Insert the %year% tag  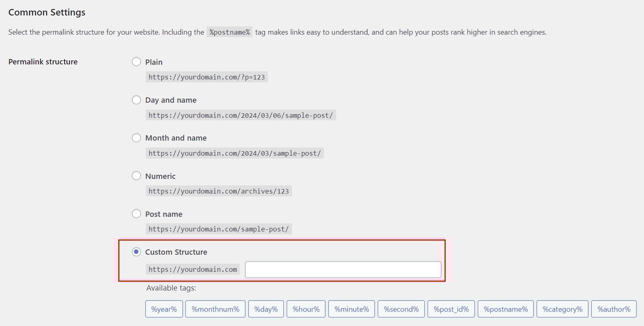click(164, 309)
